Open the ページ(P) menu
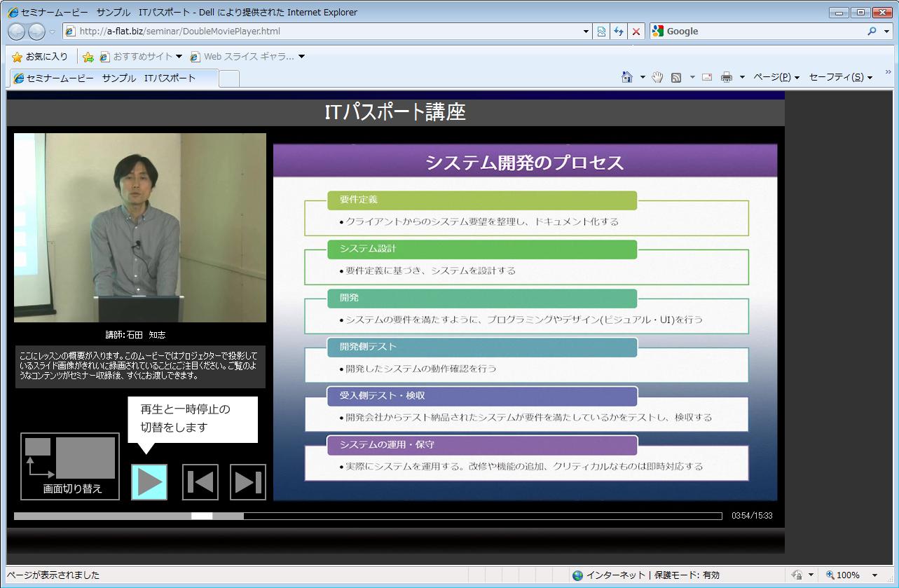 click(x=776, y=77)
